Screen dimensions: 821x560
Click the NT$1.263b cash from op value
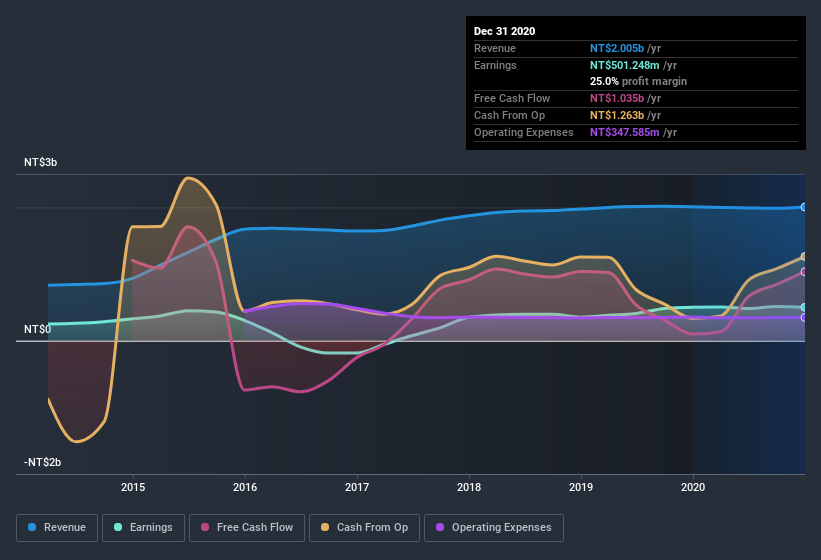tap(617, 115)
